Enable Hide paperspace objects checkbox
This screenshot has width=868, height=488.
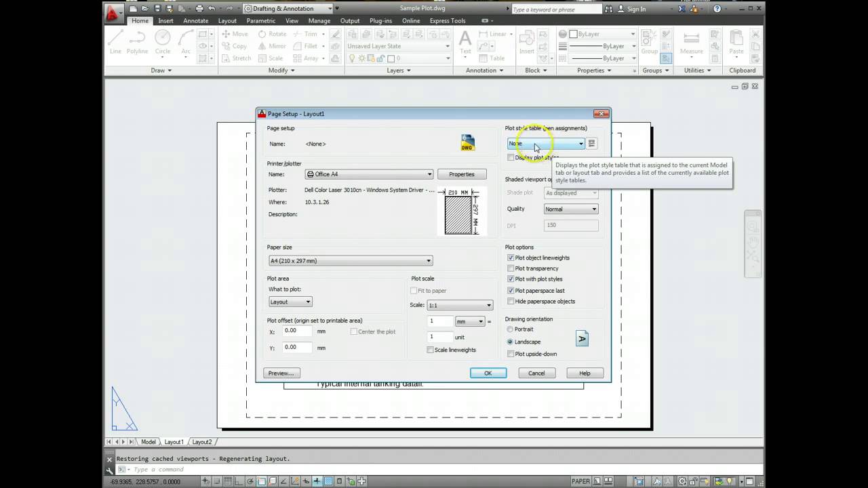tap(511, 302)
